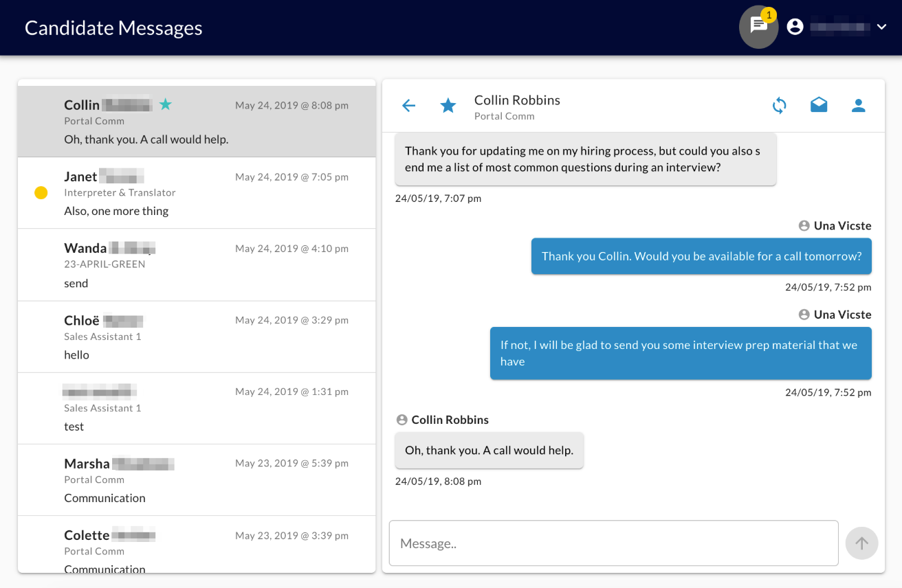Expand the account dropdown chevron
The image size is (902, 588).
coord(882,27)
